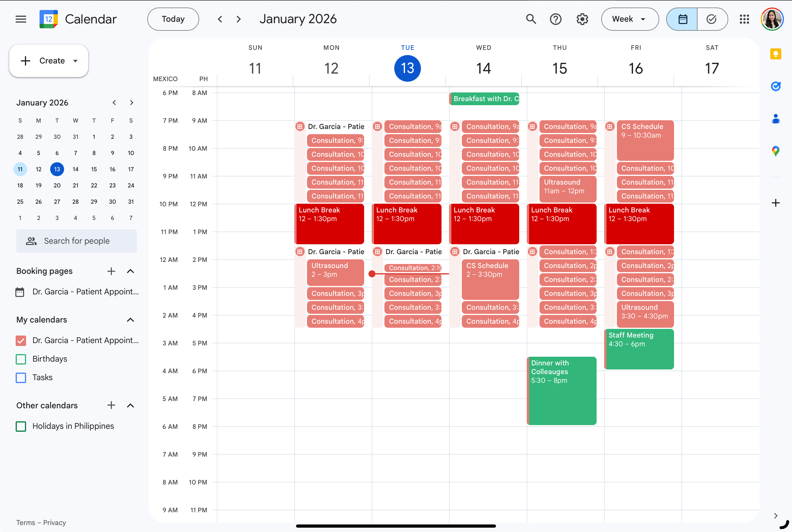Uncheck Dr. Garcia Patient Appointments calendar

[x=21, y=340]
